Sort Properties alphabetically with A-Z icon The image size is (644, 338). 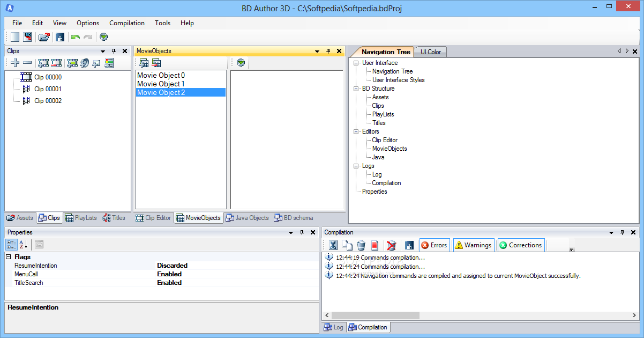coord(24,245)
